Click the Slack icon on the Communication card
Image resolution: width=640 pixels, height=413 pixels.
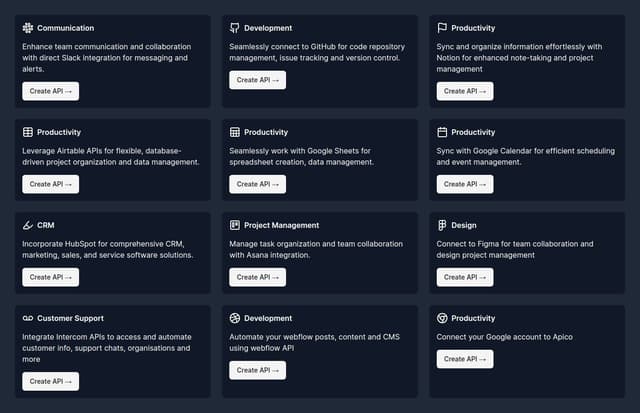pos(28,28)
